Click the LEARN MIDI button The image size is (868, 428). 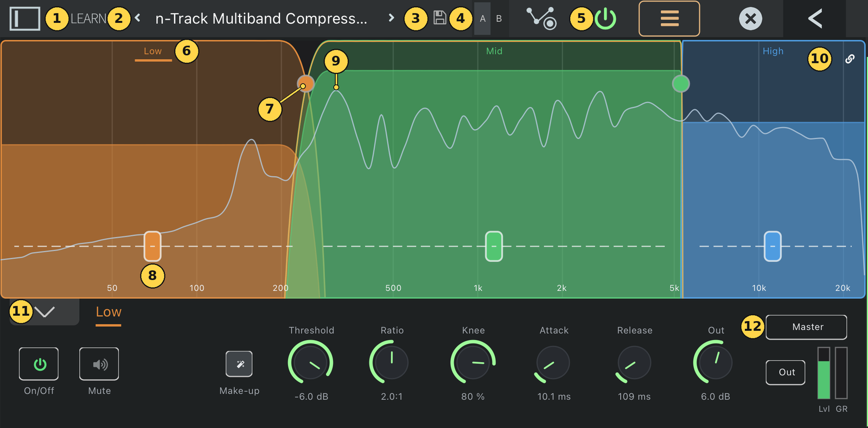pos(89,18)
